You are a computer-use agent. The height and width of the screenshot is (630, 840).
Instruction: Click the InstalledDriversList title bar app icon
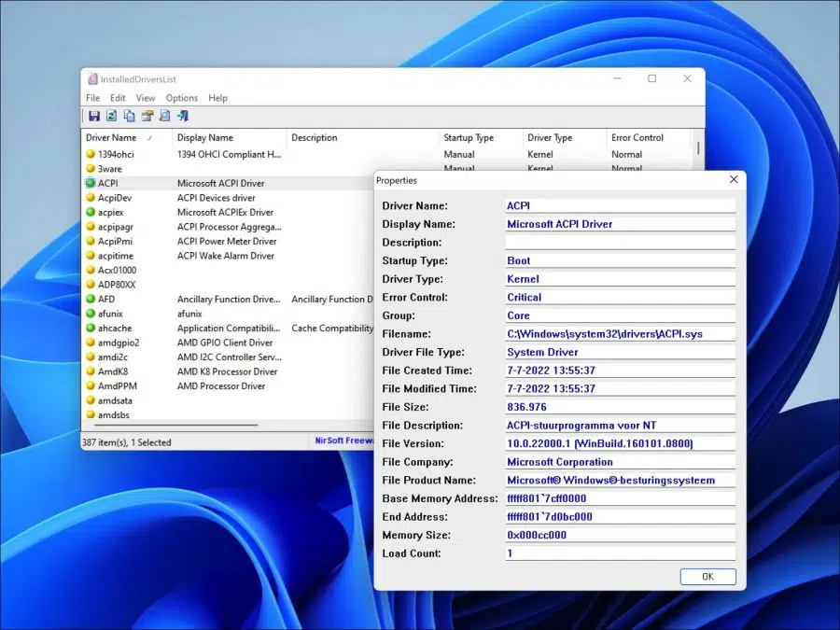click(92, 79)
